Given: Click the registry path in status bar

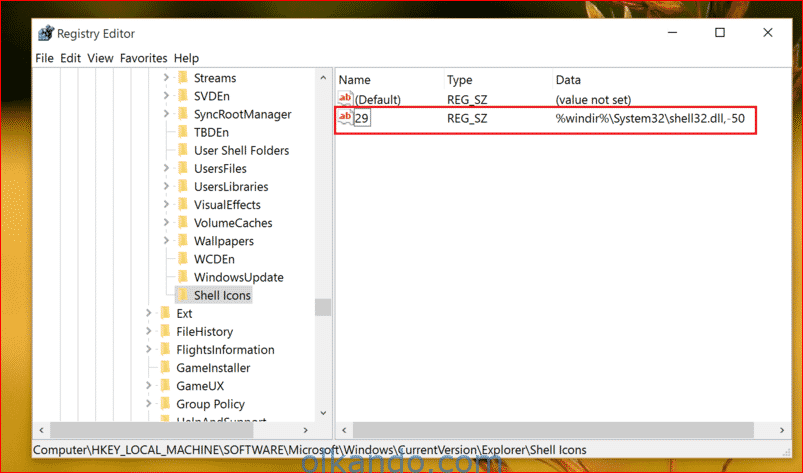Looking at the screenshot, I should (310, 450).
